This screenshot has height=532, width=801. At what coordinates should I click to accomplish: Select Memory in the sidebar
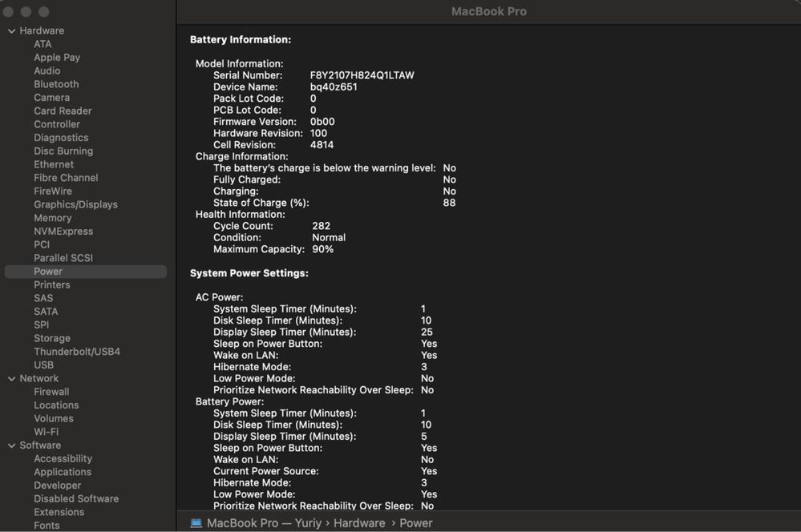[x=53, y=218]
